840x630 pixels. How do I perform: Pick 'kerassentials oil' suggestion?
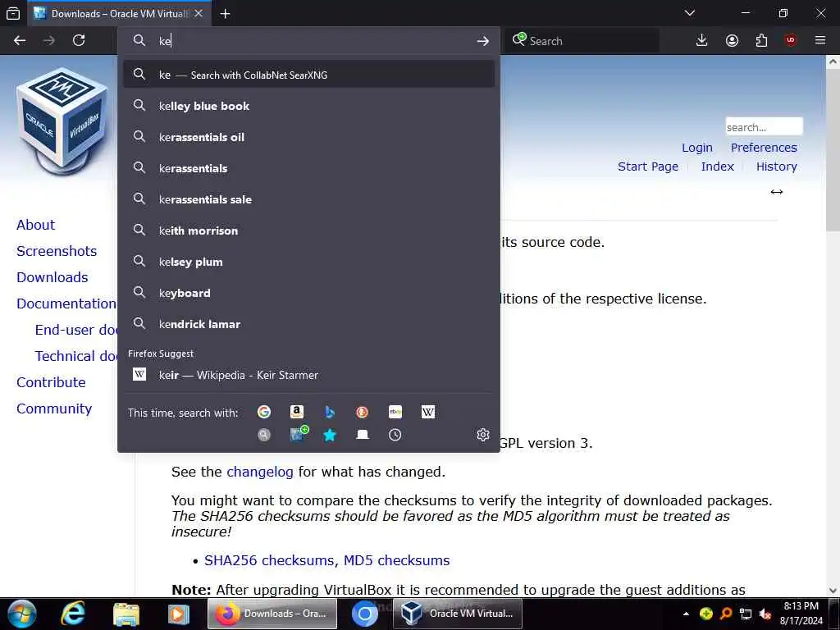click(x=308, y=137)
